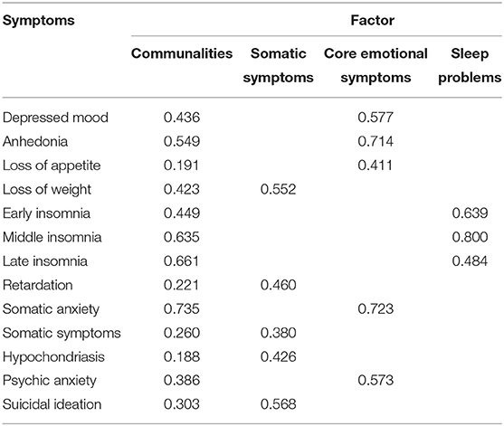
Task: Select the Sleep problems column header
Action: (470, 65)
